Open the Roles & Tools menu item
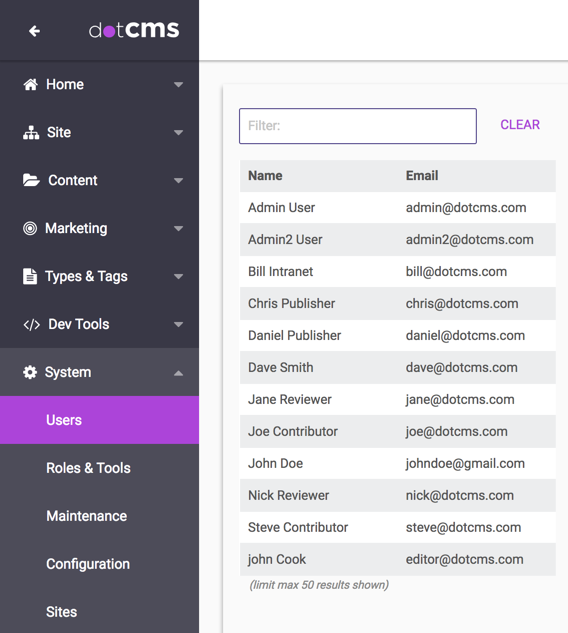Viewport: 568px width, 633px height. (88, 468)
